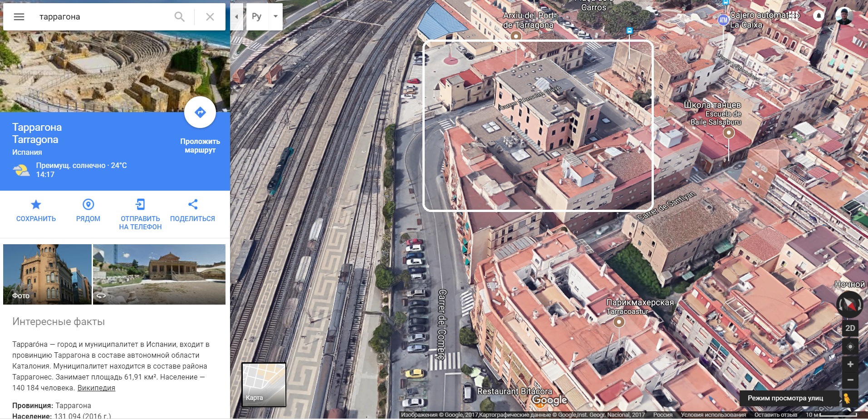Viewport: 868px width, 419px height.
Task: Open the Википедия link
Action: (96, 388)
